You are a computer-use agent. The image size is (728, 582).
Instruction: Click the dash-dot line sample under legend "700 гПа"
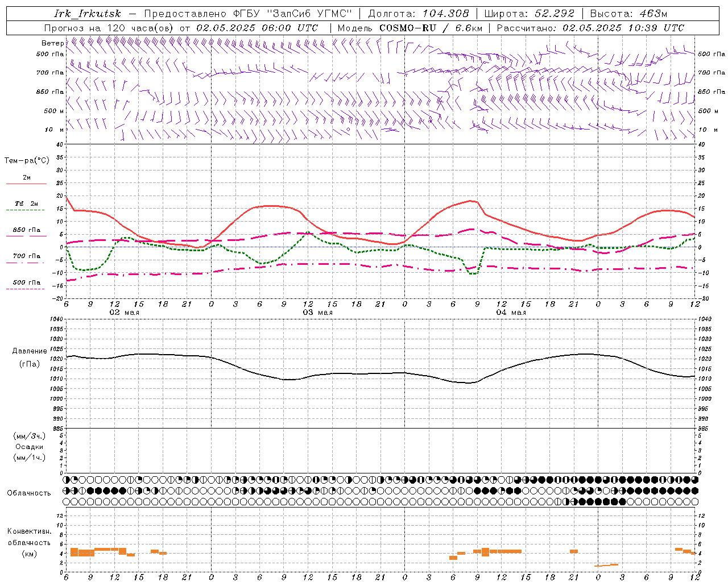tap(25, 263)
